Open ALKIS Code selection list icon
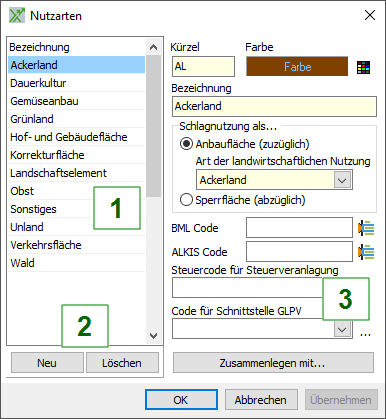 pyautogui.click(x=366, y=252)
